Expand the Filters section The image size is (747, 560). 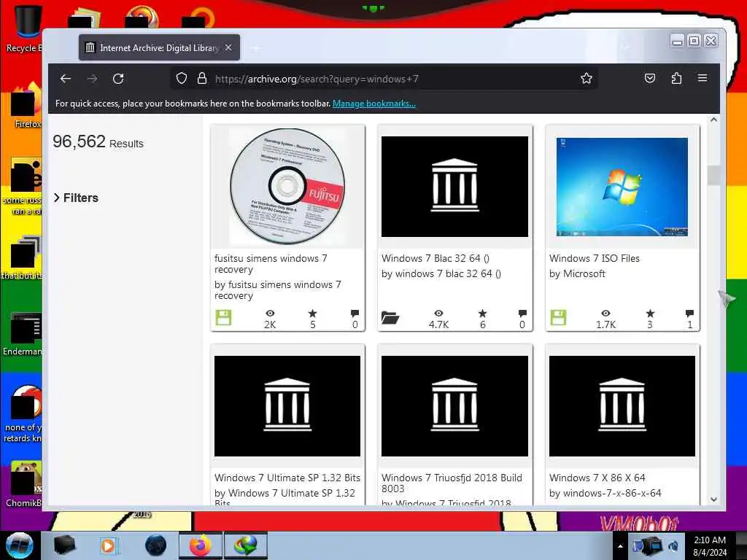[76, 198]
